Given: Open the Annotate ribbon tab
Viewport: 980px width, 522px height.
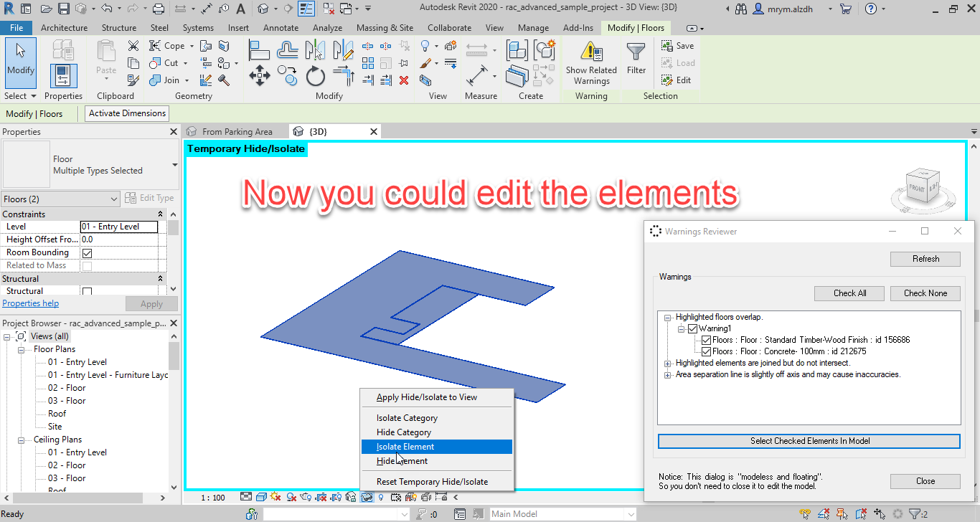Looking at the screenshot, I should [x=281, y=28].
